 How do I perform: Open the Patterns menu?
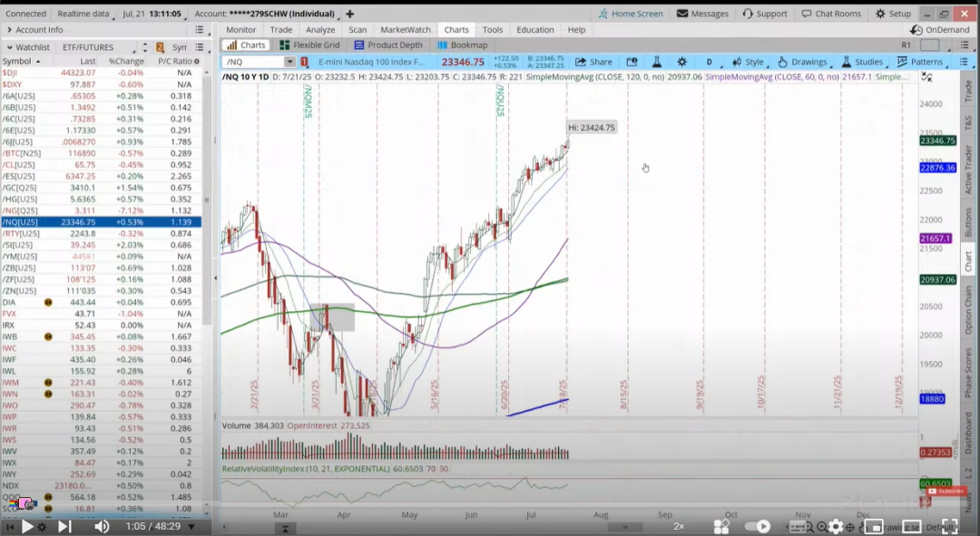pyautogui.click(x=920, y=62)
